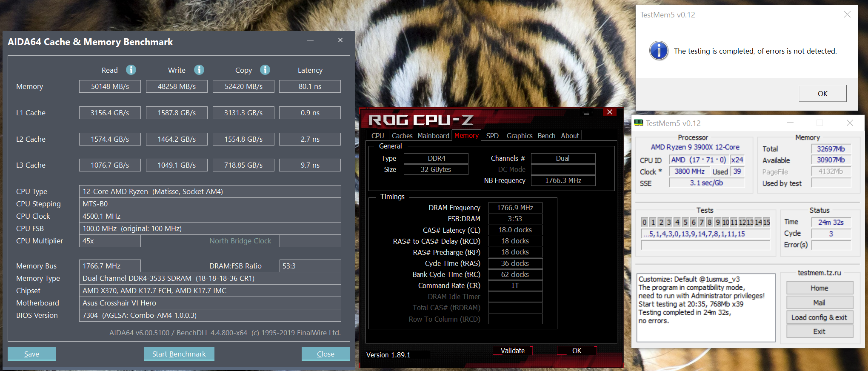The image size is (868, 371).
Task: Click the Memory Latency value 80.1 ns
Action: pyautogui.click(x=310, y=86)
